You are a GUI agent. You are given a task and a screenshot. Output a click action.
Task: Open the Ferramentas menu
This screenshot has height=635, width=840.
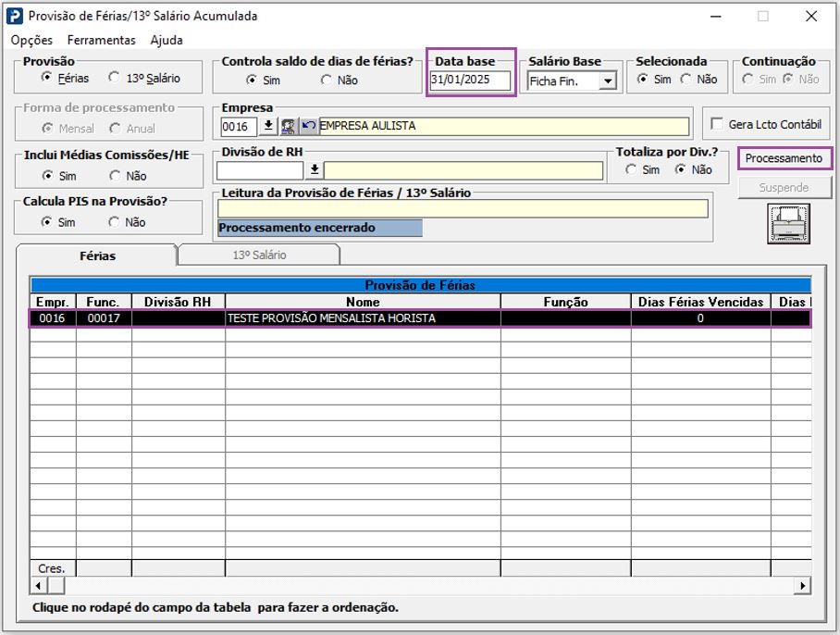101,41
